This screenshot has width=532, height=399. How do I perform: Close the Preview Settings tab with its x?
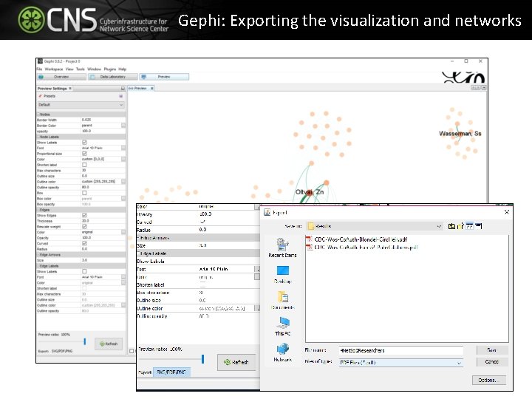click(x=70, y=88)
